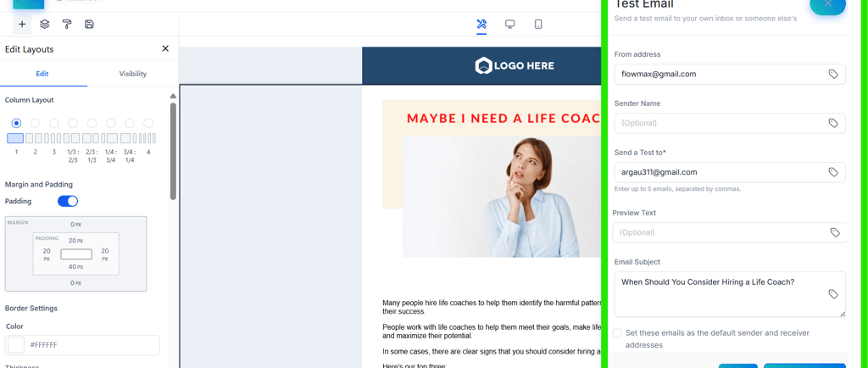This screenshot has height=368, width=868.
Task: Open tag picker for Email Subject
Action: pyautogui.click(x=833, y=294)
